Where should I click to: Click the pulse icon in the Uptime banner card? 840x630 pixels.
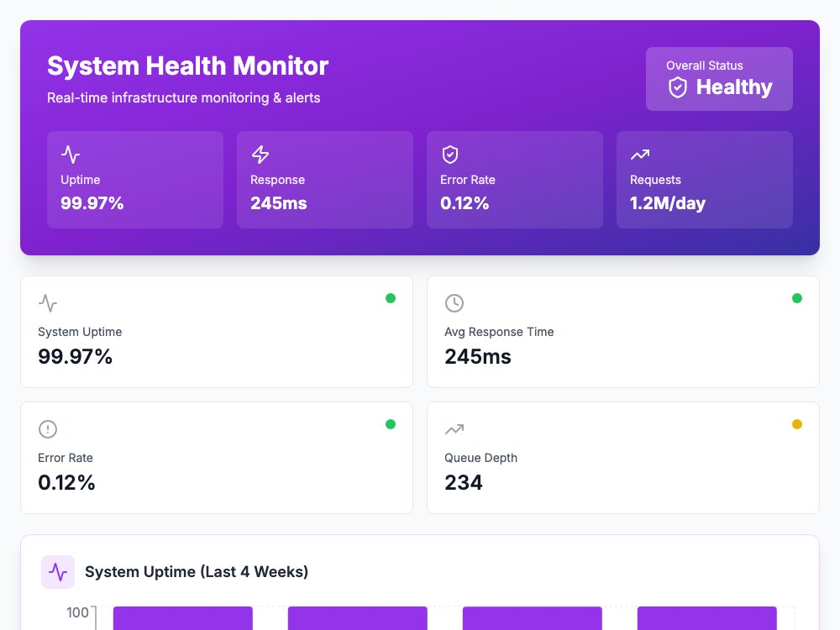coord(71,155)
